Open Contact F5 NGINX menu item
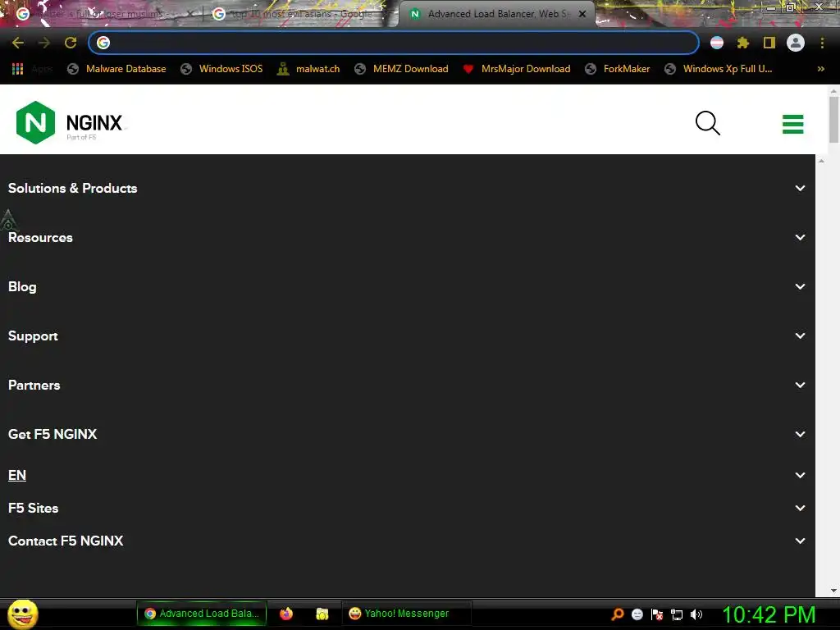The height and width of the screenshot is (630, 840). pos(66,541)
